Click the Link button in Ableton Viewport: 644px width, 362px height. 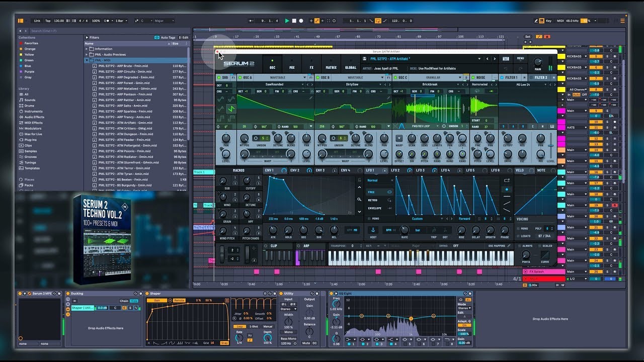click(37, 21)
